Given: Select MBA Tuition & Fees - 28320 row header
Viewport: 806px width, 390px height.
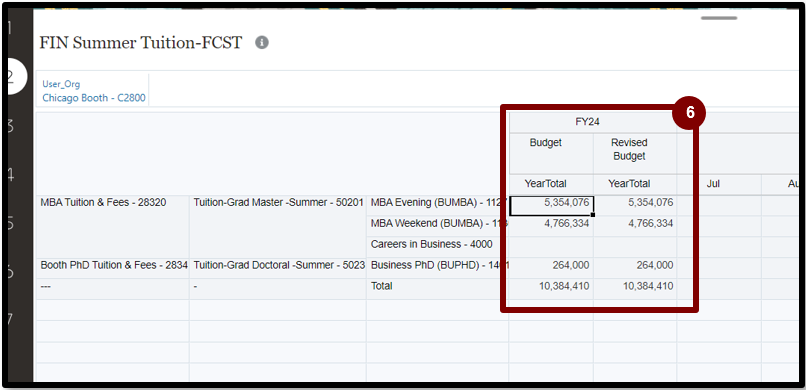Looking at the screenshot, I should tap(113, 227).
